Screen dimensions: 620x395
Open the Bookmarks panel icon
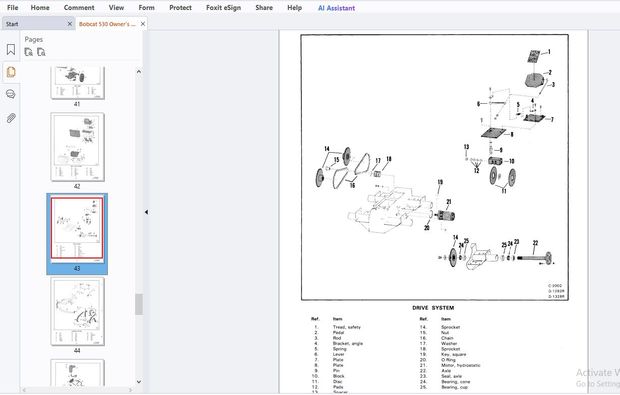pyautogui.click(x=11, y=49)
